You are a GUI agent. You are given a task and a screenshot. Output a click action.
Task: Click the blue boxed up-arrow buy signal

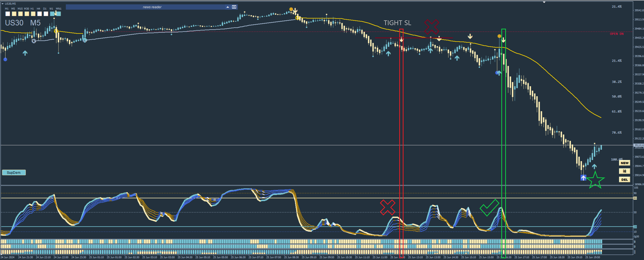583,178
